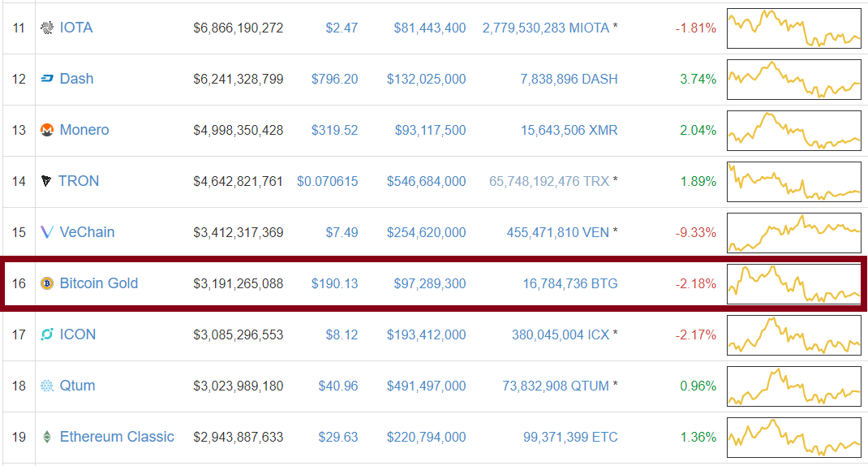Click IOTA price $2.47

pyautogui.click(x=342, y=28)
